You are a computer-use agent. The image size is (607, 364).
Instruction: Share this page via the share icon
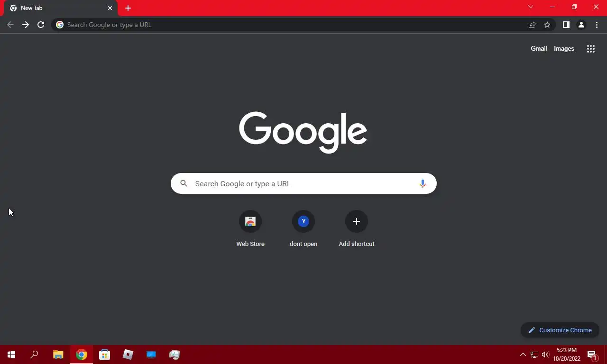532,25
